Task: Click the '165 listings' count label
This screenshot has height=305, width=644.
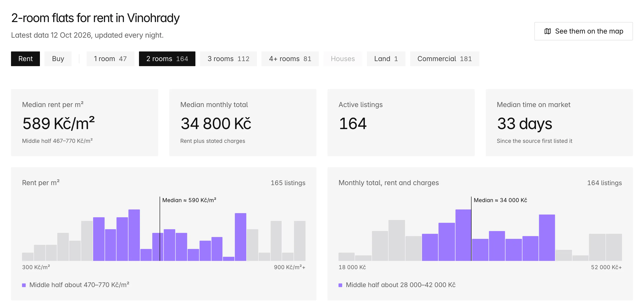Action: point(288,183)
